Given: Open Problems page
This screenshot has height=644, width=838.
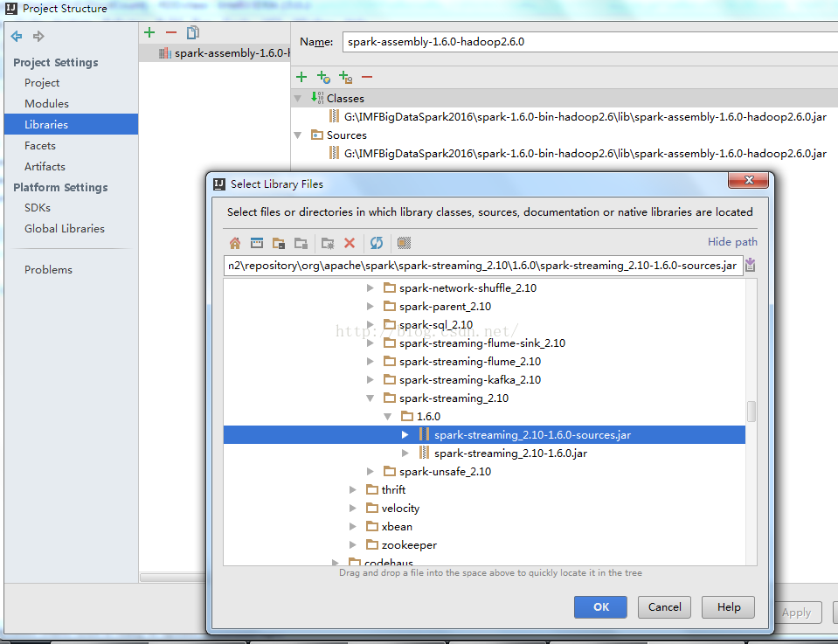Looking at the screenshot, I should click(x=48, y=269).
